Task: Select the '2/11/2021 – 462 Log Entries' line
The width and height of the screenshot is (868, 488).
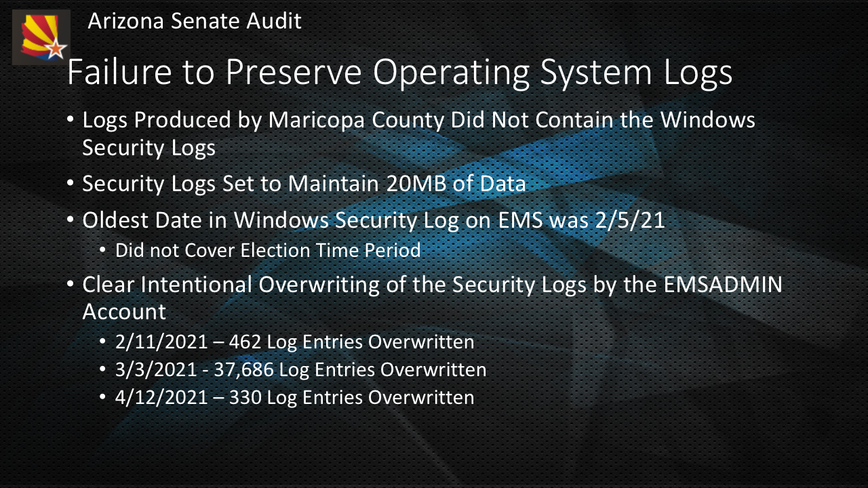Action: coord(294,342)
